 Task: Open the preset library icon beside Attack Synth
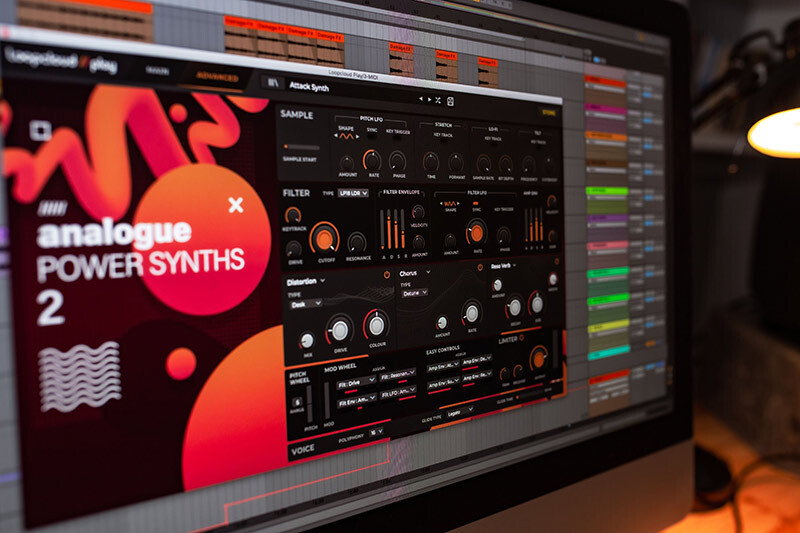(273, 83)
